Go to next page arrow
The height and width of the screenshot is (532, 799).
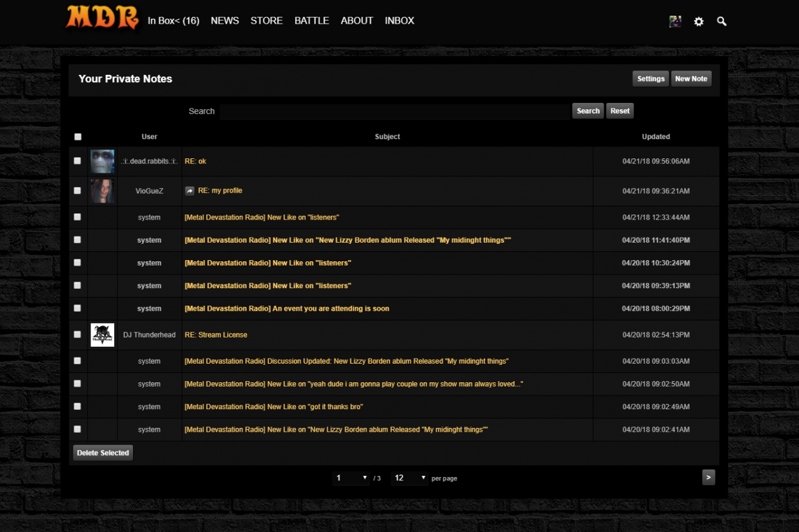click(708, 477)
